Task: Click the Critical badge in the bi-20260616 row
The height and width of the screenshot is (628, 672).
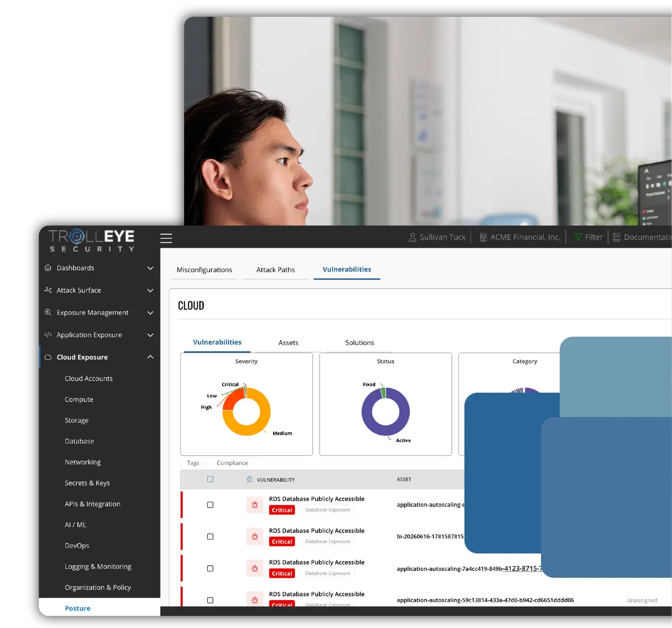Action: (x=282, y=542)
